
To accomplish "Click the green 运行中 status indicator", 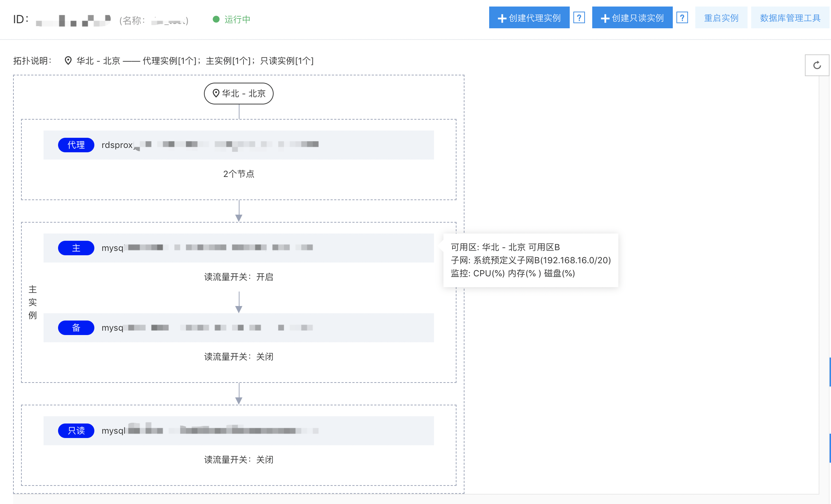I will 232,19.
